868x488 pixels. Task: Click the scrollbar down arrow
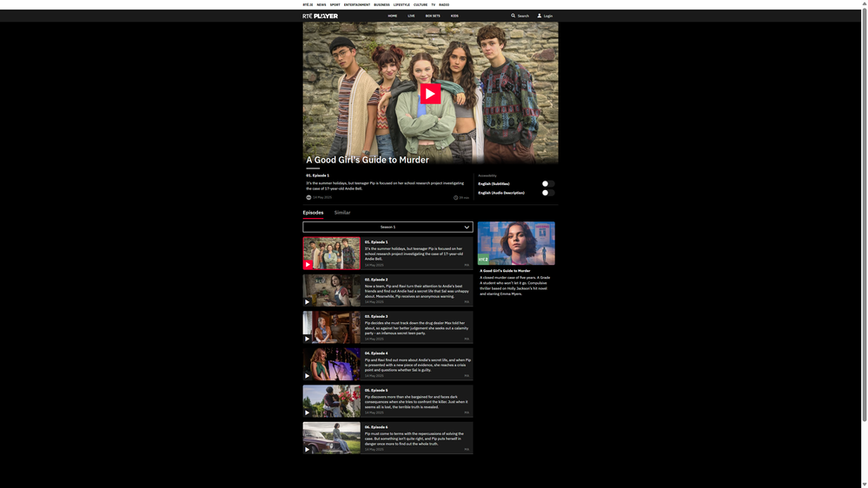click(x=865, y=485)
